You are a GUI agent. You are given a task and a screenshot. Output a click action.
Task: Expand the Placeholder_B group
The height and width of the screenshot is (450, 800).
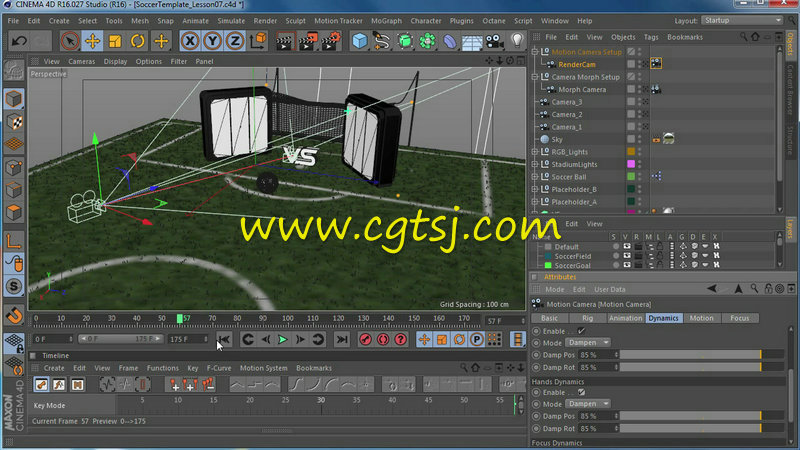pos(535,189)
